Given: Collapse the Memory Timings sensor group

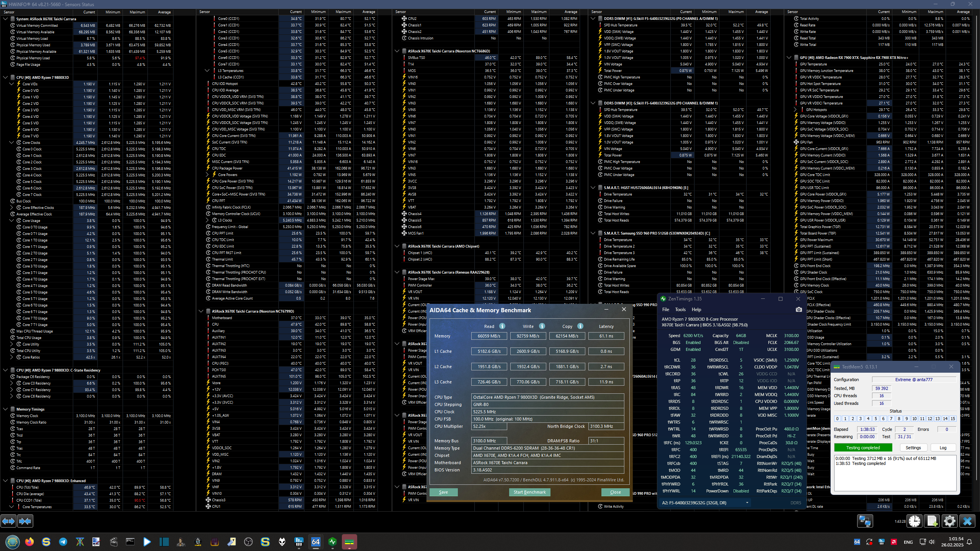Looking at the screenshot, I should click(x=5, y=409).
